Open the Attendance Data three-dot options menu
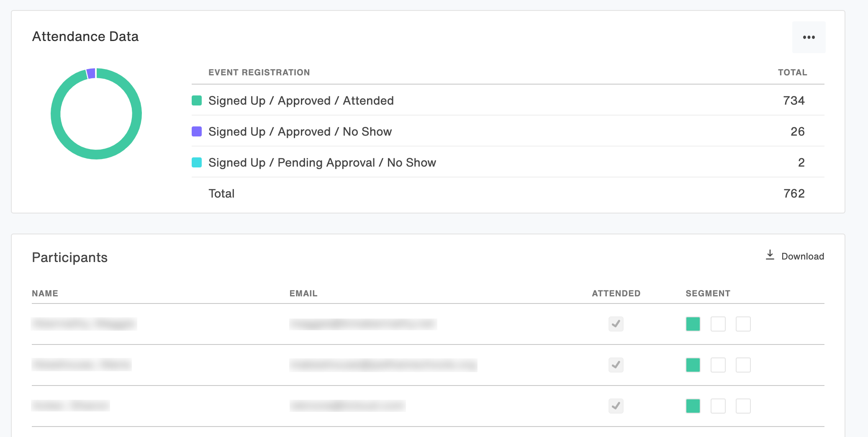 [x=809, y=37]
